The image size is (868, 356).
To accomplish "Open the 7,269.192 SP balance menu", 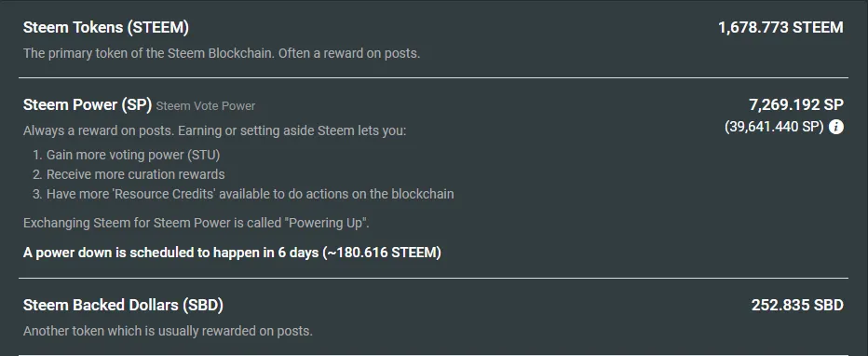I will [x=796, y=104].
